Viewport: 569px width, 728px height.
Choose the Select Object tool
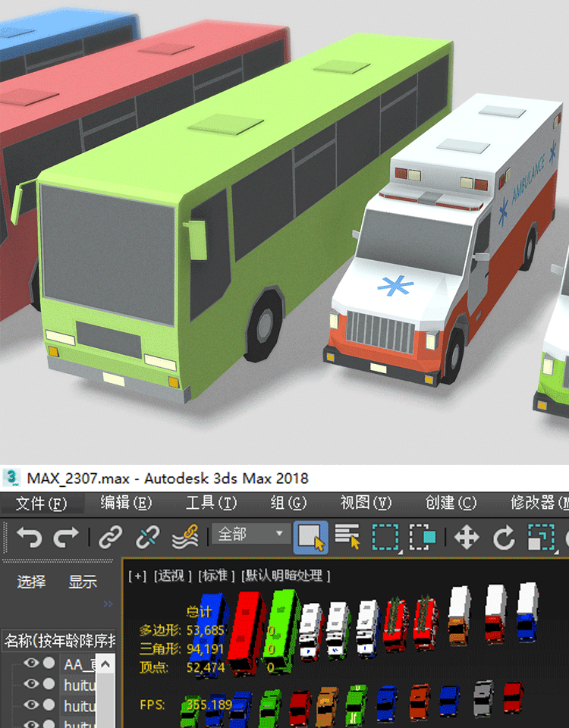310,538
